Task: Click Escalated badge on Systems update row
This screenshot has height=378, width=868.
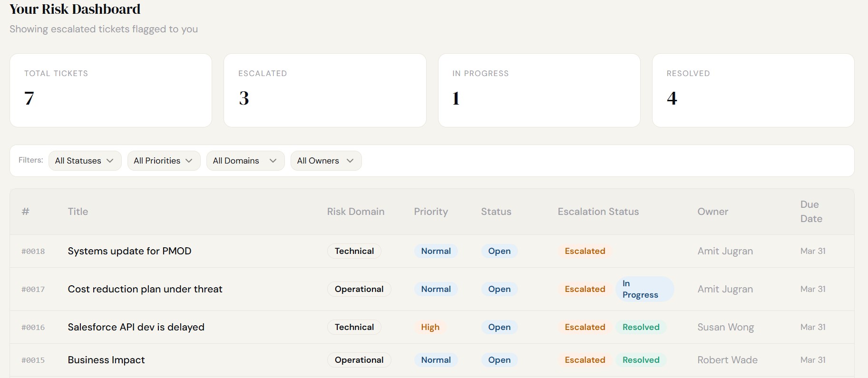Action: pyautogui.click(x=585, y=251)
